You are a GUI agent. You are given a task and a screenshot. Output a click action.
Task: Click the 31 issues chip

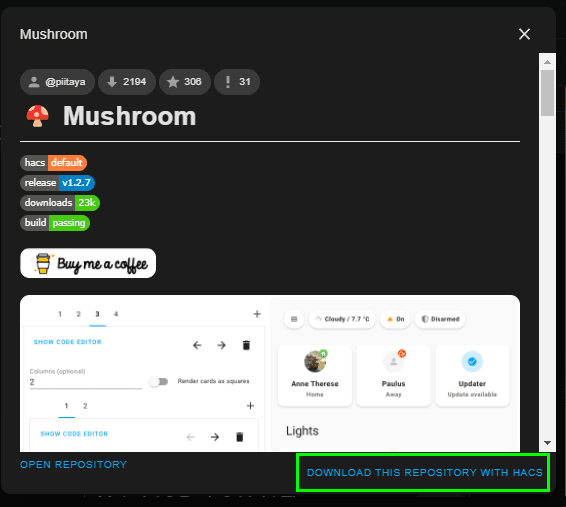[237, 82]
